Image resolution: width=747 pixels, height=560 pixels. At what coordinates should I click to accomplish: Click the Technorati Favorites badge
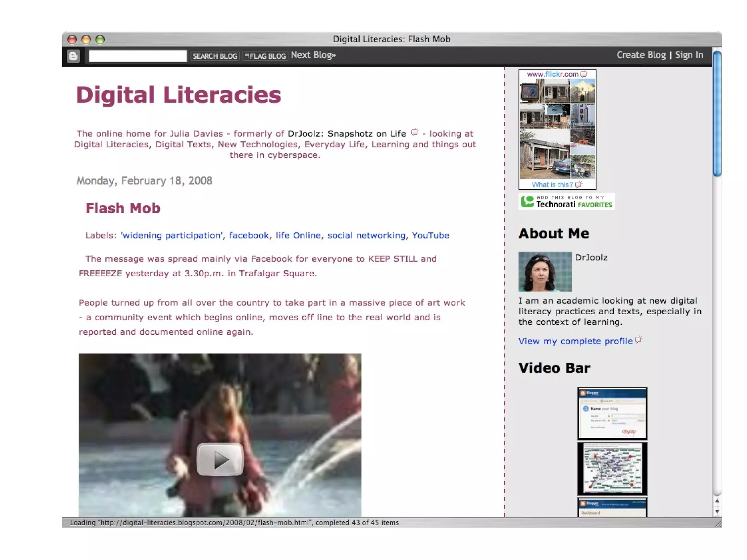coord(566,201)
